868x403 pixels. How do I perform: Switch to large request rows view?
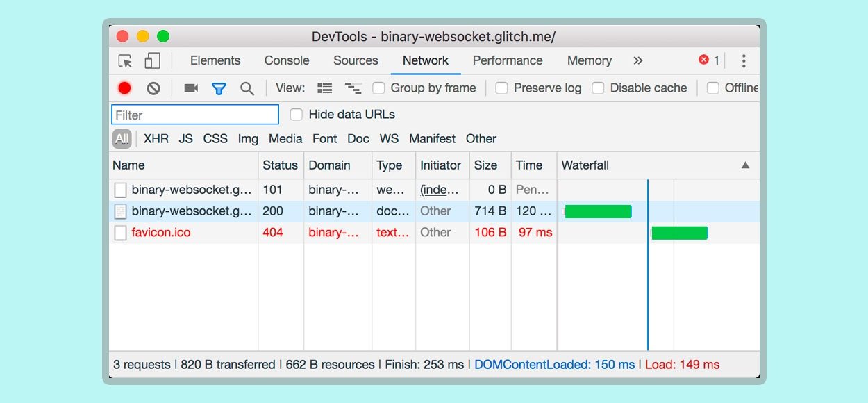click(324, 88)
